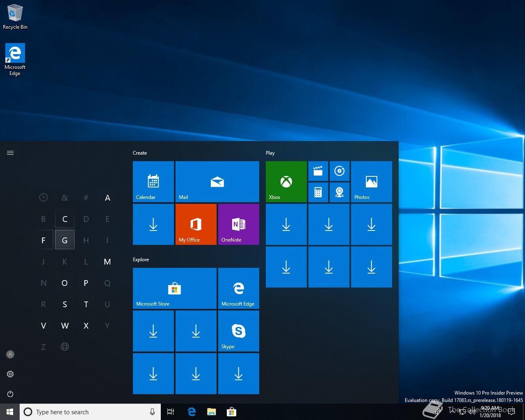This screenshot has width=525, height=420.
Task: Jump to letter T in app list
Action: [86, 304]
